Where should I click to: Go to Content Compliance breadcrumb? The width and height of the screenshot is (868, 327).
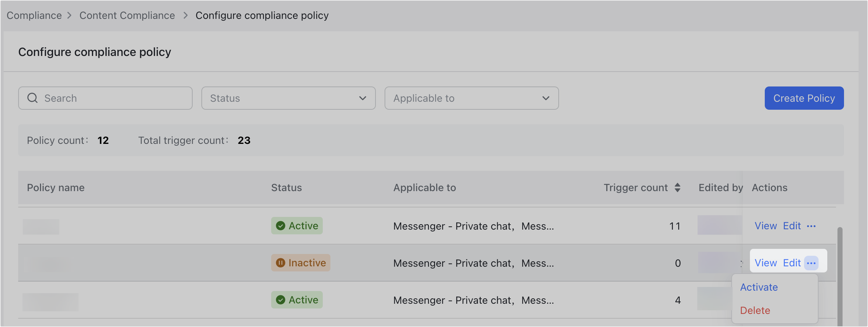point(127,16)
